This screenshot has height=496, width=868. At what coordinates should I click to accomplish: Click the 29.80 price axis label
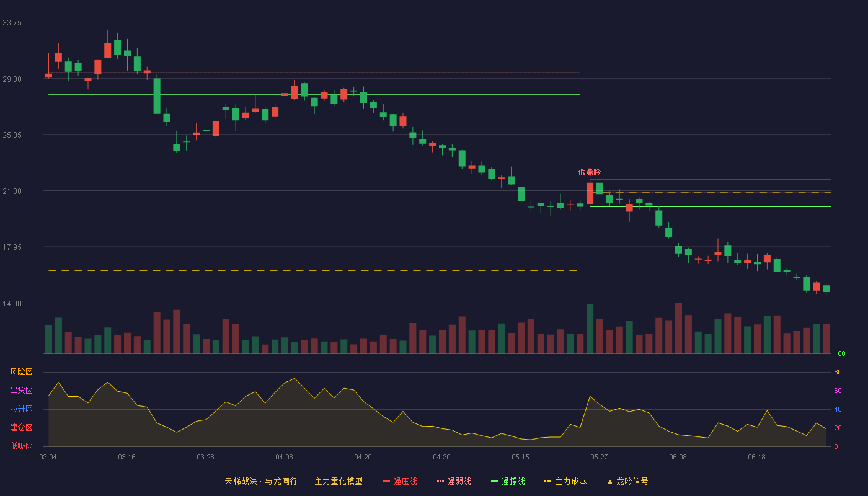pyautogui.click(x=12, y=79)
